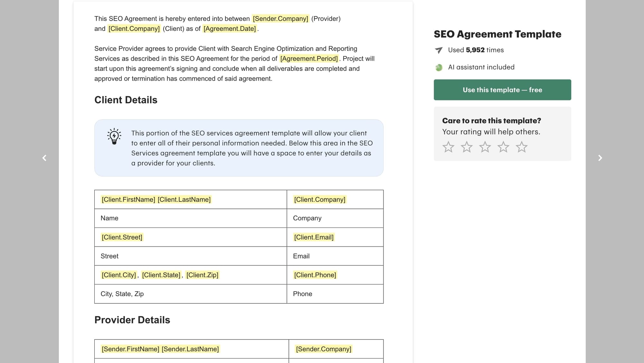
Task: Rate template three stars
Action: pyautogui.click(x=485, y=147)
